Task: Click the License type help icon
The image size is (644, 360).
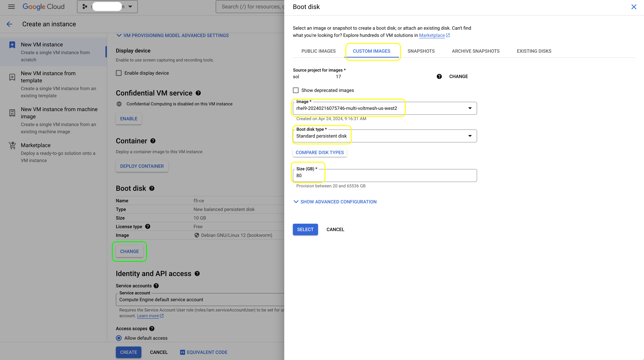Action: point(148,227)
